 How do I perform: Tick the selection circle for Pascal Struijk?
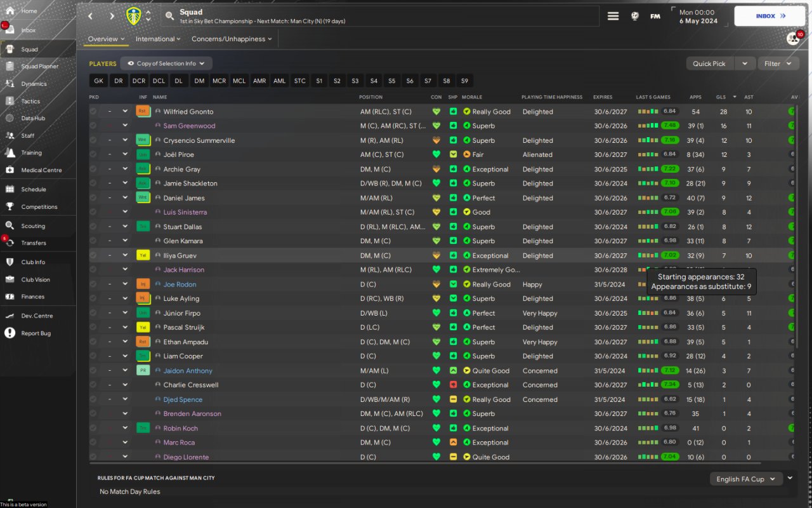click(x=93, y=327)
